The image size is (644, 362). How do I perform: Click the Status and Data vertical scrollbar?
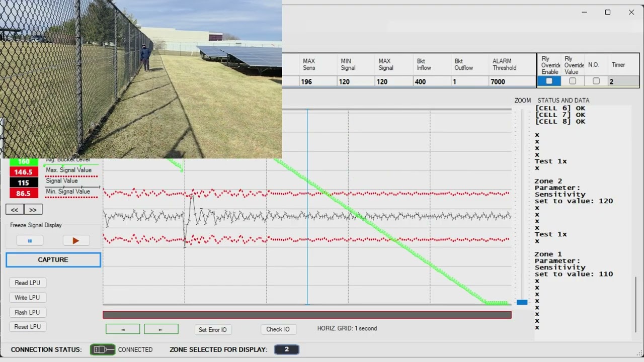tap(636, 304)
